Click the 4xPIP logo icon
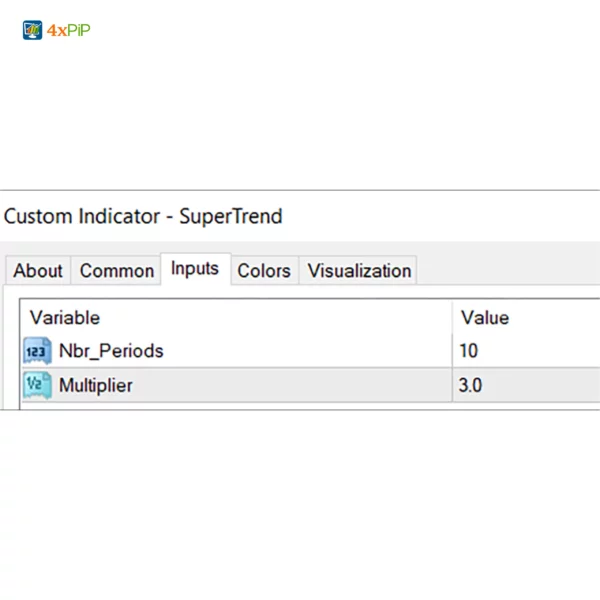The image size is (600, 600). pyautogui.click(x=32, y=30)
